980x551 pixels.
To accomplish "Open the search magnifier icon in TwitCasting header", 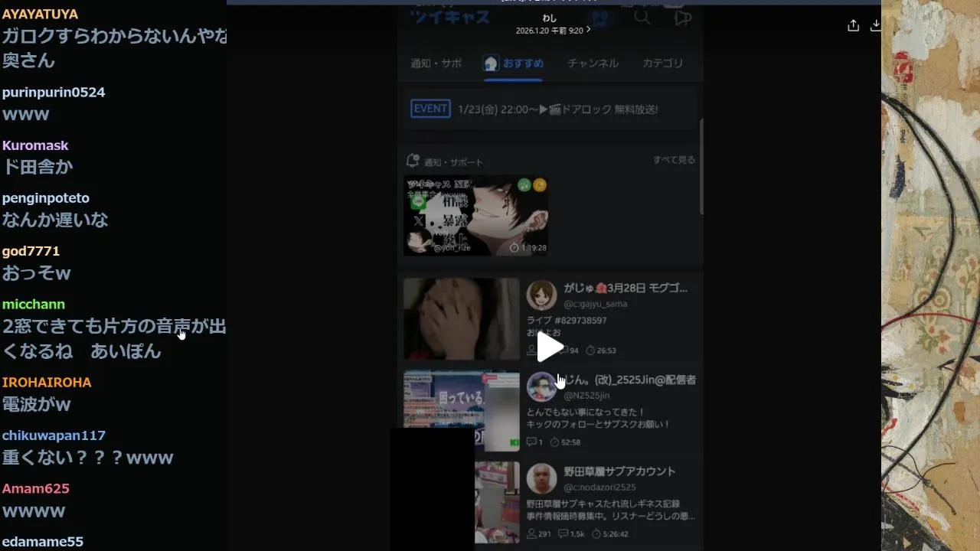I will coord(642,17).
